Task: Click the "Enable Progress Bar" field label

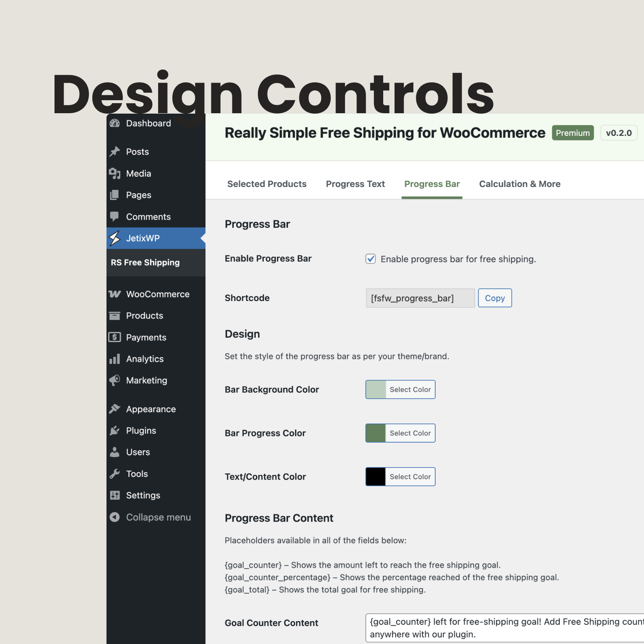Action: click(x=268, y=259)
